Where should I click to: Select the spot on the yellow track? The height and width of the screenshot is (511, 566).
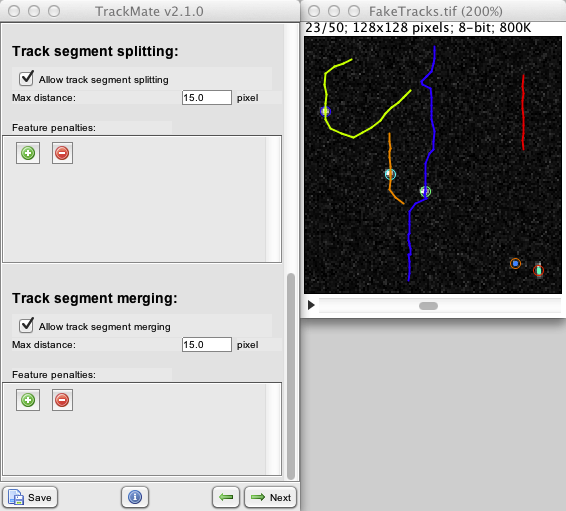click(x=325, y=111)
